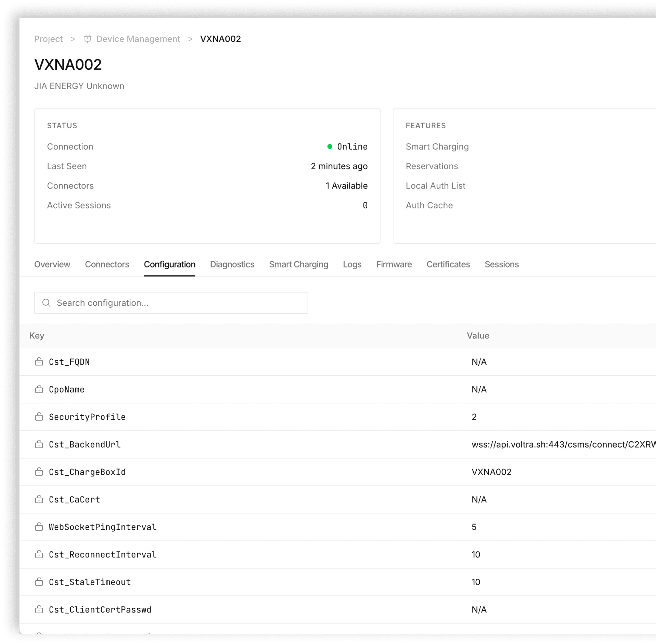
Task: View the Sessions tab
Action: 501,265
